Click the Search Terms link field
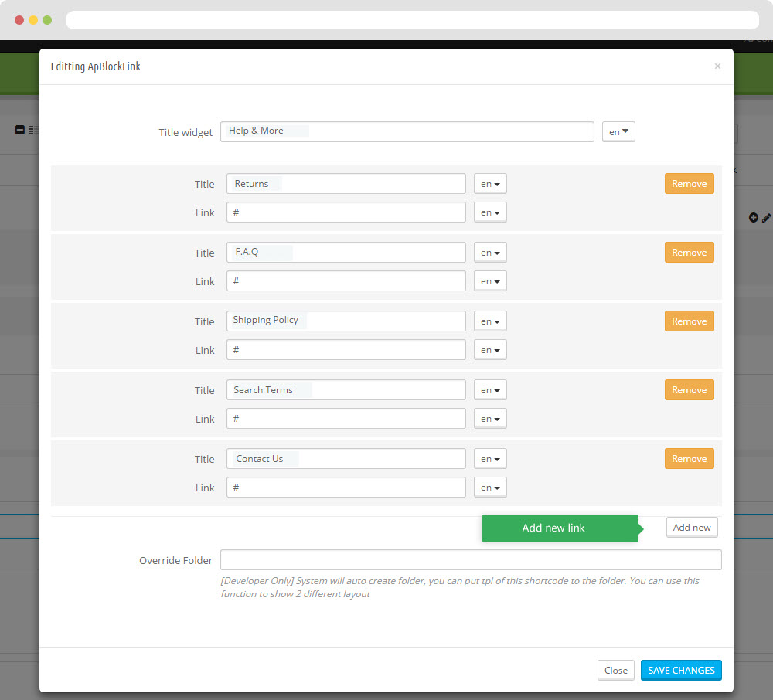This screenshot has width=773, height=700. point(346,419)
